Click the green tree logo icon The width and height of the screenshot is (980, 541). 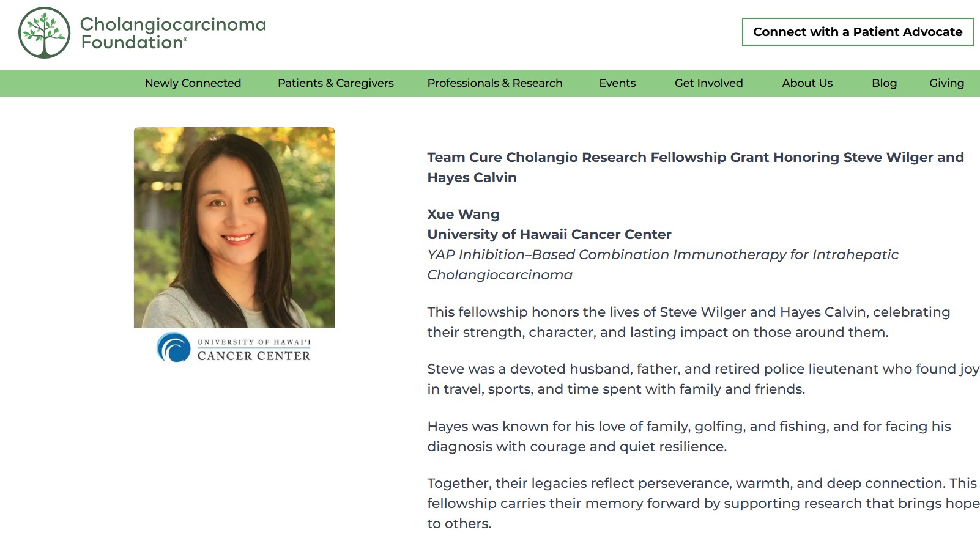pyautogui.click(x=44, y=33)
